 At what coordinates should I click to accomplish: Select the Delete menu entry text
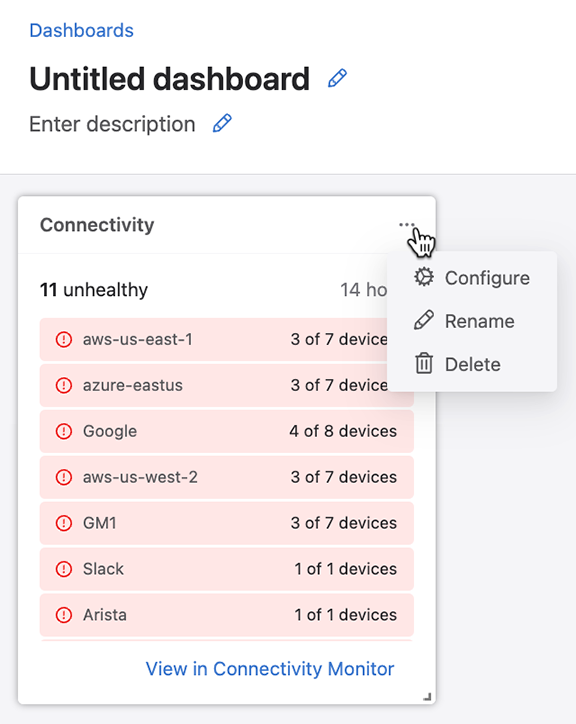click(x=473, y=364)
